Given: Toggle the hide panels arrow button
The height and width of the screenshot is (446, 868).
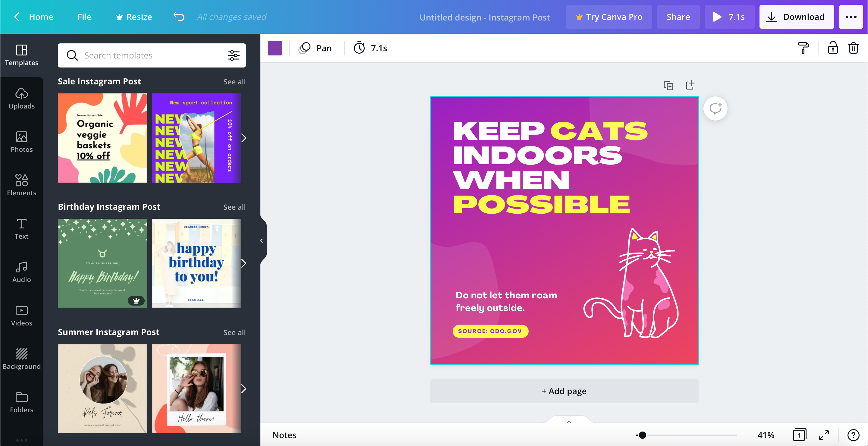Looking at the screenshot, I should 261,241.
